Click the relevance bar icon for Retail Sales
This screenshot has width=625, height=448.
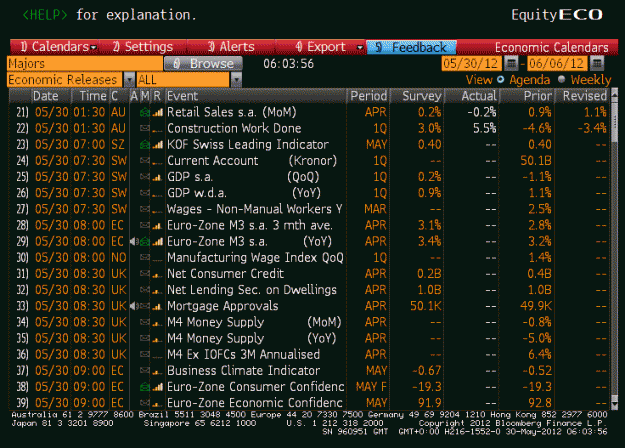pos(158,113)
